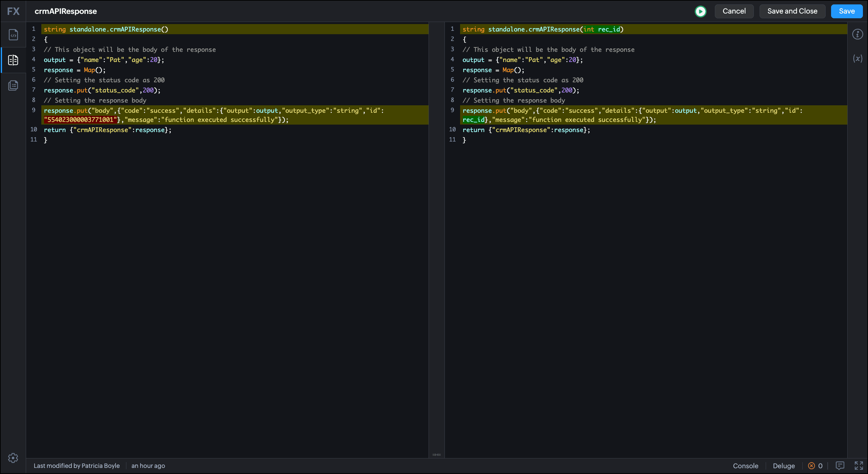Click highlighted record ID string in left editor
Viewport: 868px width, 474px height.
(80, 120)
